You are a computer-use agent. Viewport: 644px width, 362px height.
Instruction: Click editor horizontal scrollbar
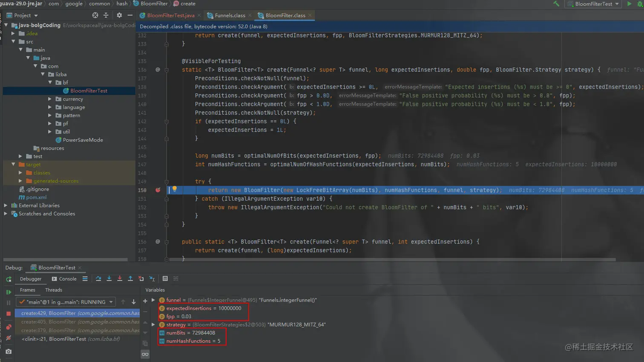[392, 259]
